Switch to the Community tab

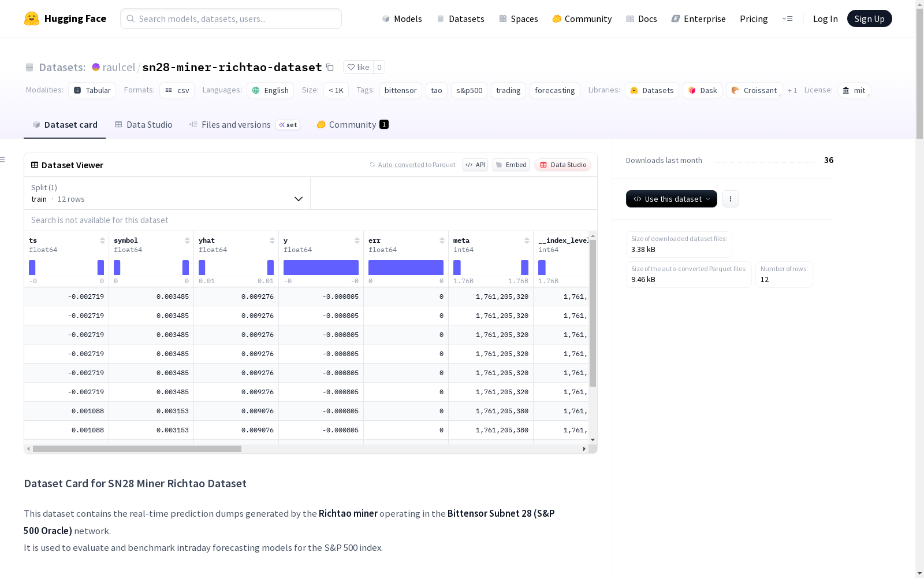pyautogui.click(x=352, y=125)
